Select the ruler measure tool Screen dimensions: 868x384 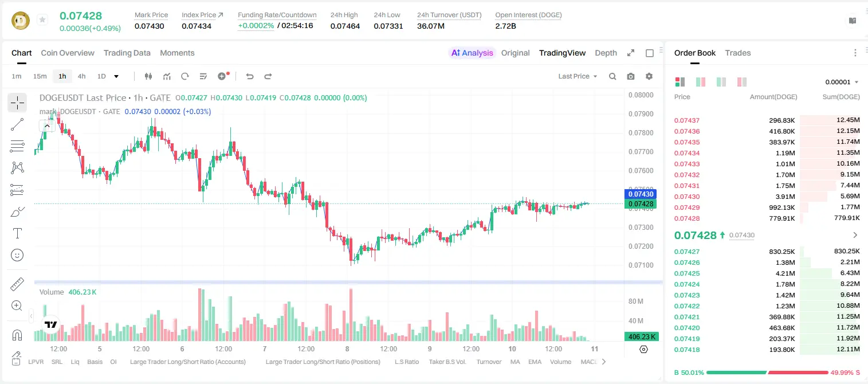pos(17,284)
